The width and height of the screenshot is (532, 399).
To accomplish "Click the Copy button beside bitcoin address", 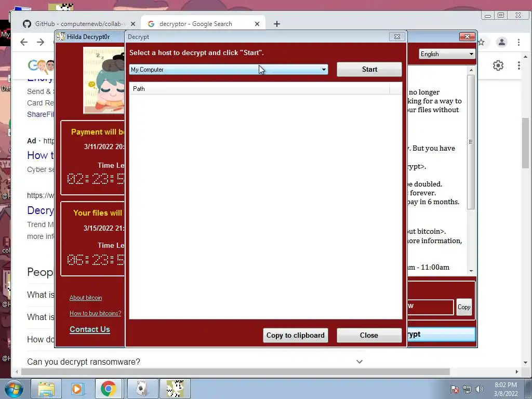I will click(464, 307).
